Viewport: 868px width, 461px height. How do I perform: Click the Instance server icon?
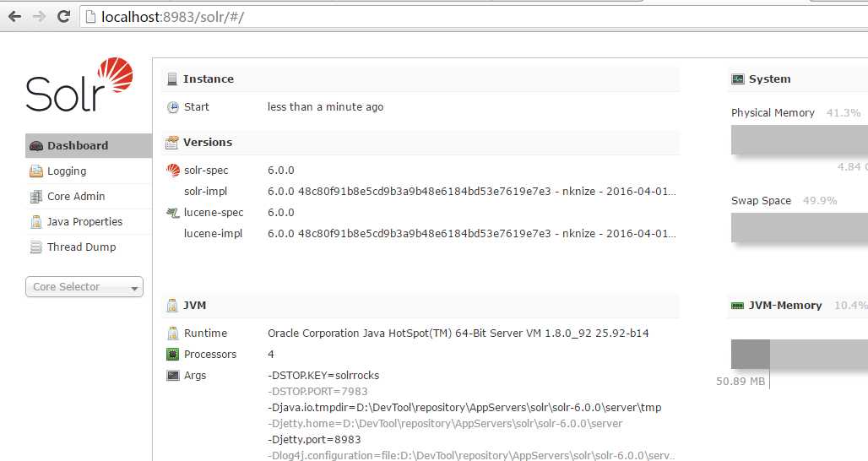tap(172, 79)
